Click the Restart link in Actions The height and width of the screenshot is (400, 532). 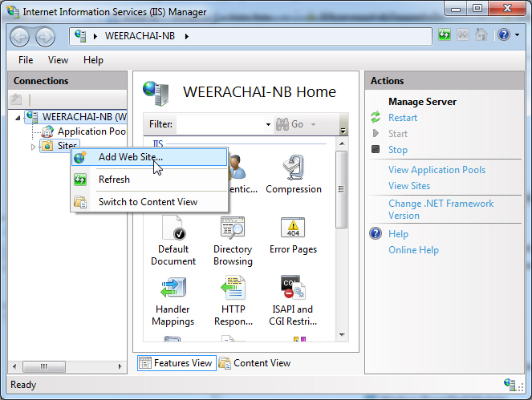[403, 118]
